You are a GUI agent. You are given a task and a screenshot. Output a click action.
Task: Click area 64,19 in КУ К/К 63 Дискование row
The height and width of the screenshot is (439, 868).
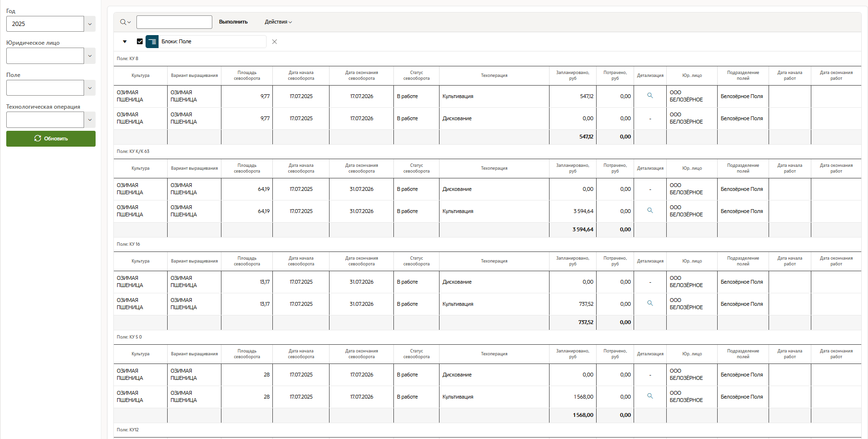pos(264,189)
